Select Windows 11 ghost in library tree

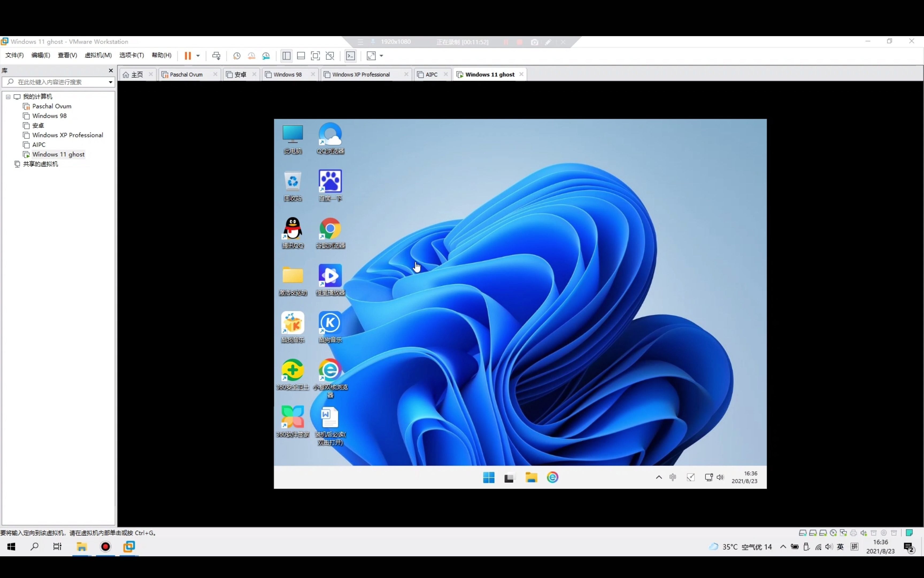(58, 154)
